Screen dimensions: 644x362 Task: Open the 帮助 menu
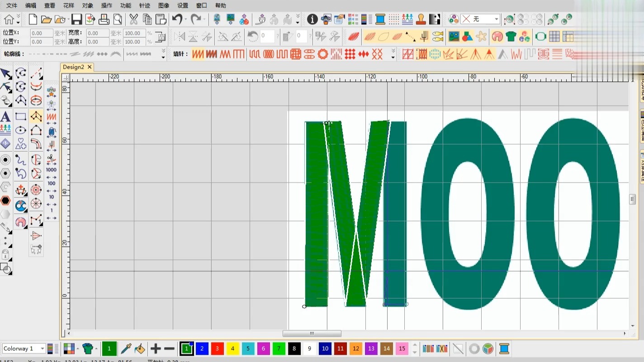tap(221, 5)
